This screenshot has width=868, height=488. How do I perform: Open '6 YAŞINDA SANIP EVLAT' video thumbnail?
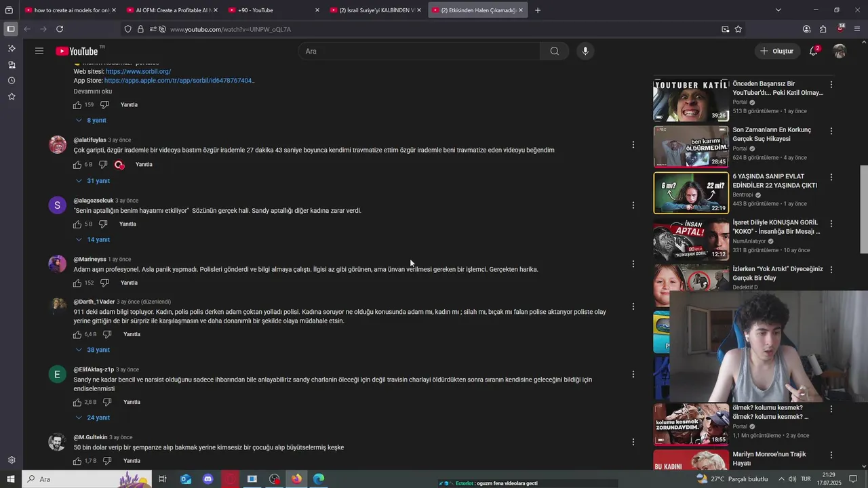pos(691,193)
